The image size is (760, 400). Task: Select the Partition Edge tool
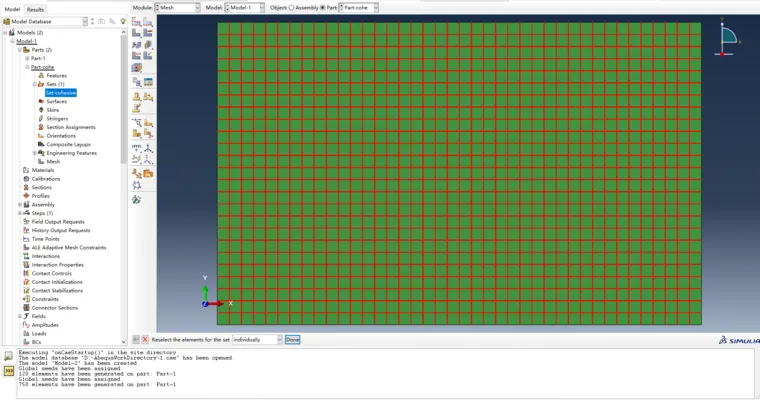pyautogui.click(x=136, y=122)
